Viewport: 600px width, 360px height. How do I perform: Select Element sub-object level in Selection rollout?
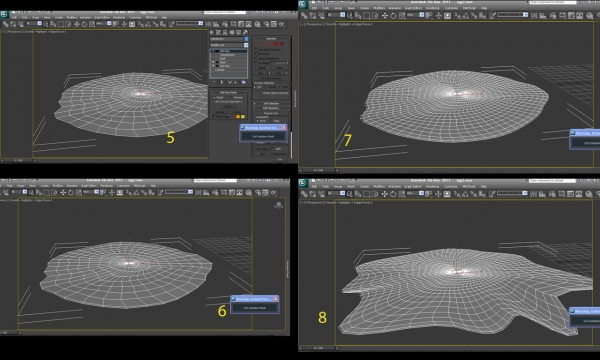coord(281,44)
